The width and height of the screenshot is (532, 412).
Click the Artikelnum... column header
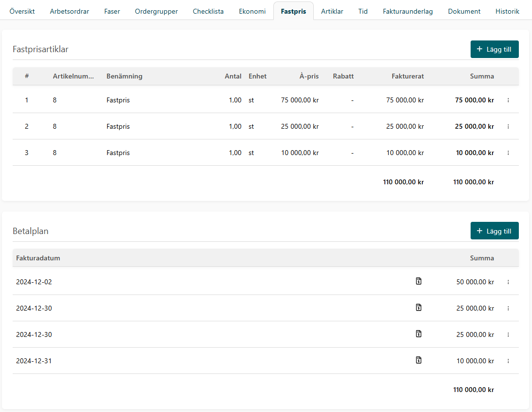tap(73, 76)
